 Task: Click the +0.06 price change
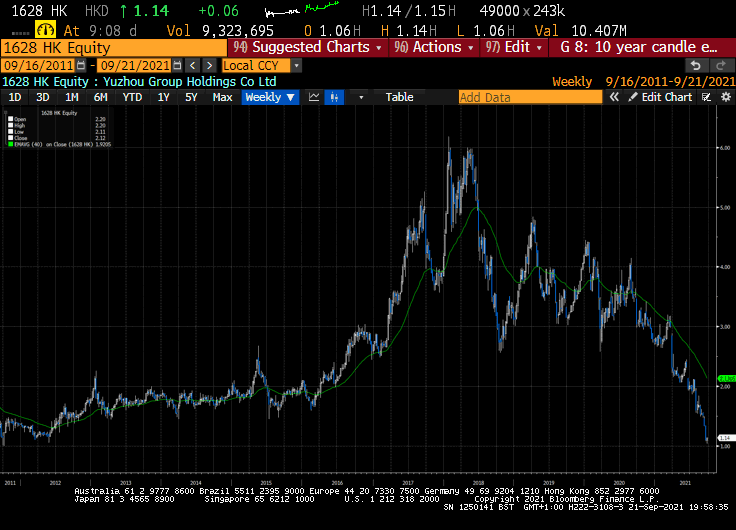219,11
